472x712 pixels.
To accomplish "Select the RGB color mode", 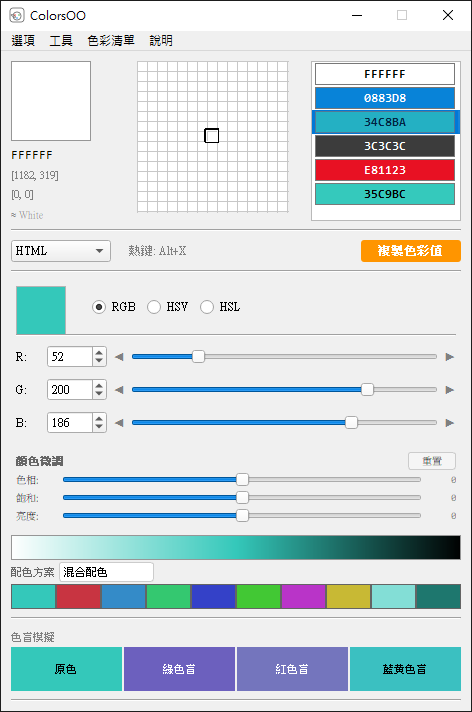I will click(x=114, y=307).
